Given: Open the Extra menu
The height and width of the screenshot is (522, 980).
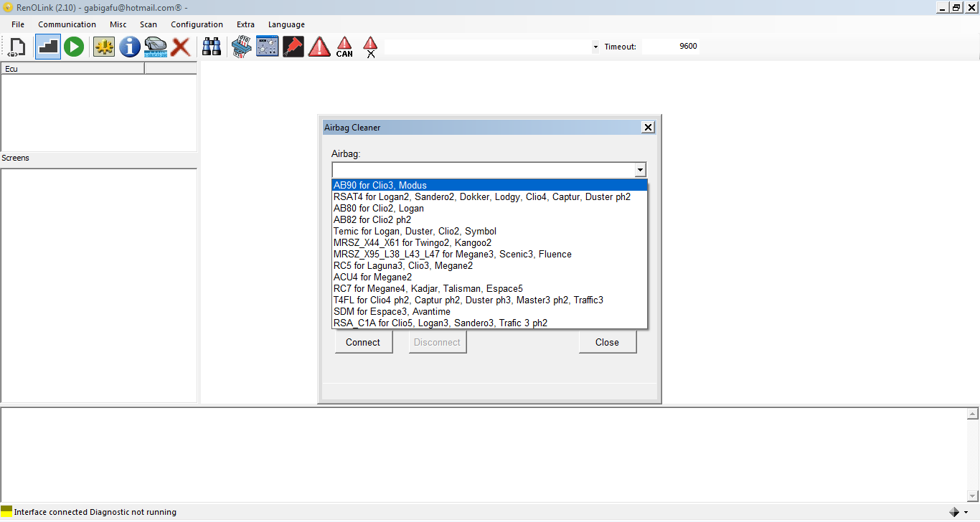Looking at the screenshot, I should [245, 24].
